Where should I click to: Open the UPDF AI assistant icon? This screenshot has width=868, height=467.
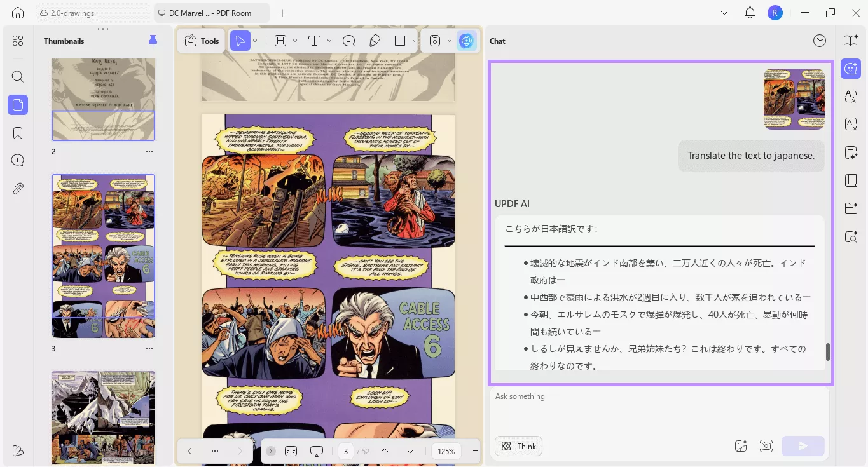coord(467,40)
